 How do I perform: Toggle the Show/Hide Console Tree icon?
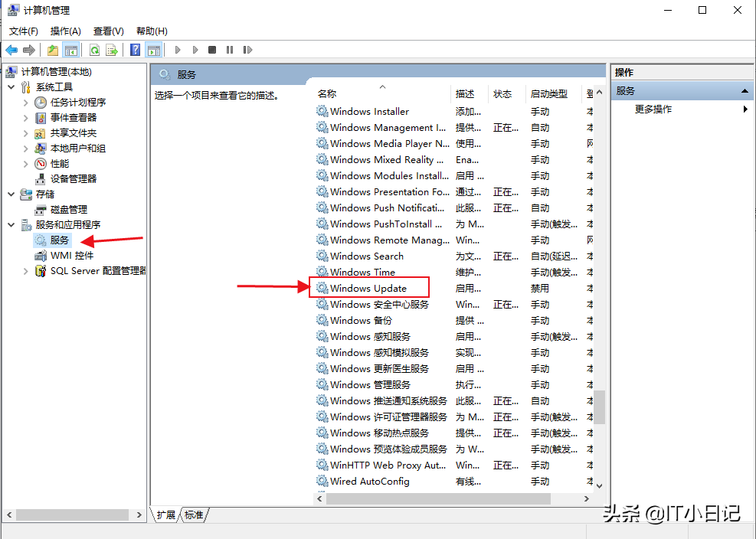coord(71,50)
